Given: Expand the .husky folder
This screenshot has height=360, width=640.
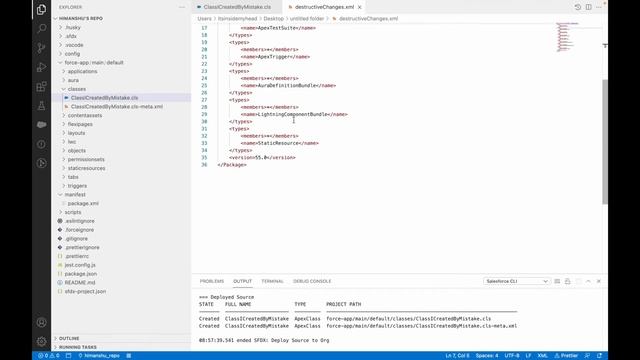Looking at the screenshot, I should 73,27.
